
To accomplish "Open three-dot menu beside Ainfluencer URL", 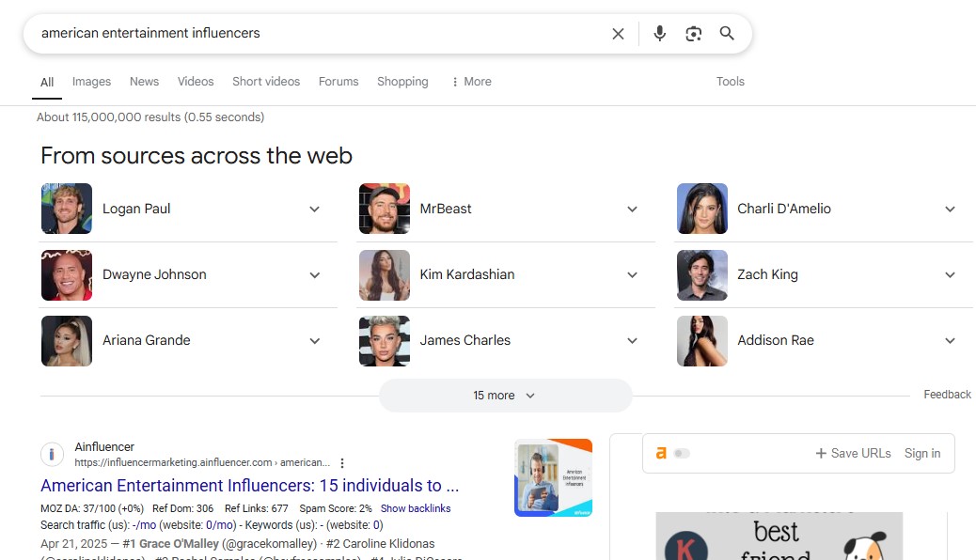I will [341, 463].
